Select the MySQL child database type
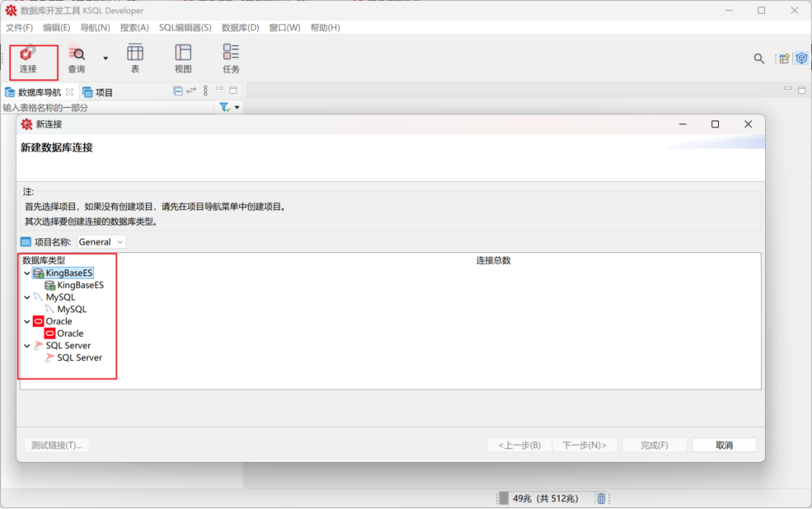The image size is (812, 509). (72, 310)
